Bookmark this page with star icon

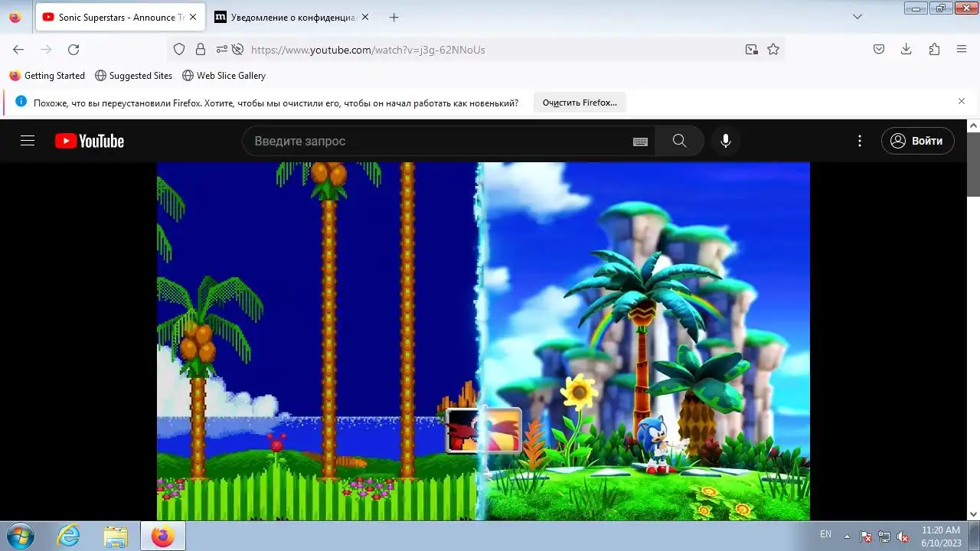(x=773, y=49)
